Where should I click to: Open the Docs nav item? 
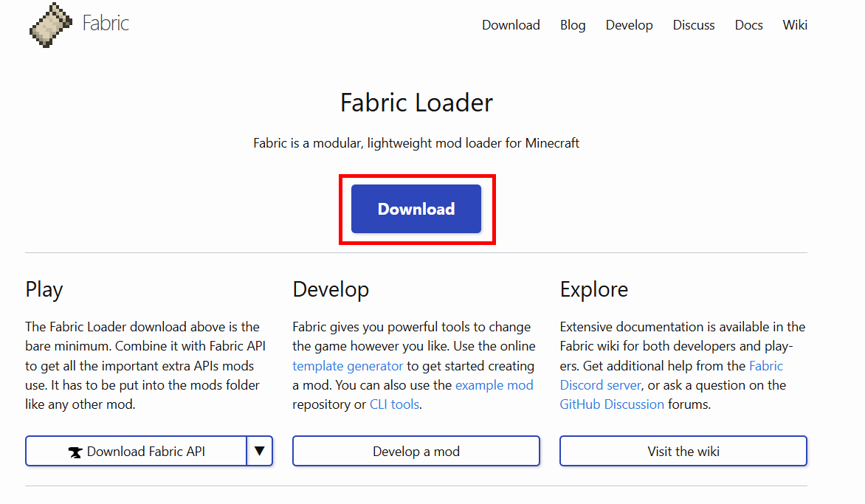[x=748, y=25]
